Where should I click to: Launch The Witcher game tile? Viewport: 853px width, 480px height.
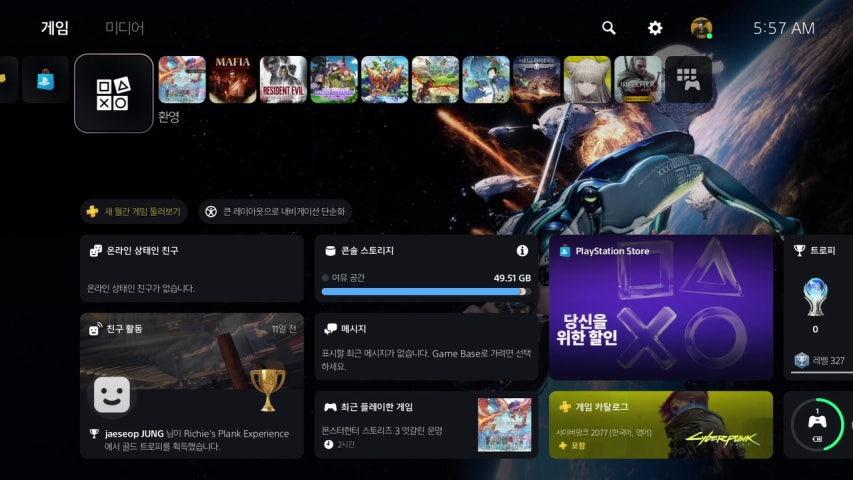(x=638, y=79)
